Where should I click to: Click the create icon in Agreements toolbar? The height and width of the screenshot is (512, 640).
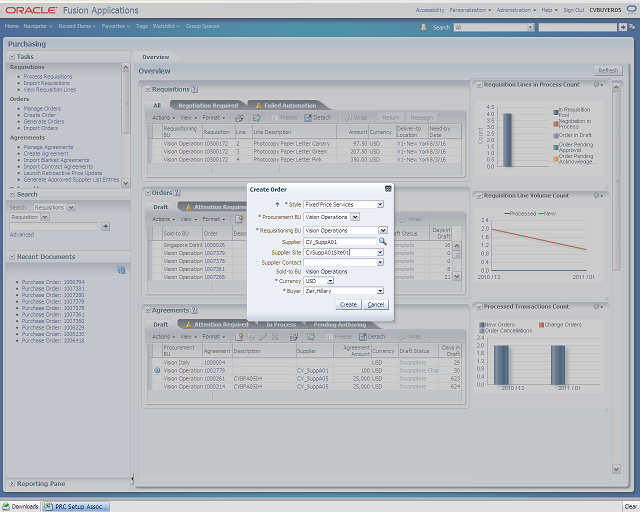(239, 337)
